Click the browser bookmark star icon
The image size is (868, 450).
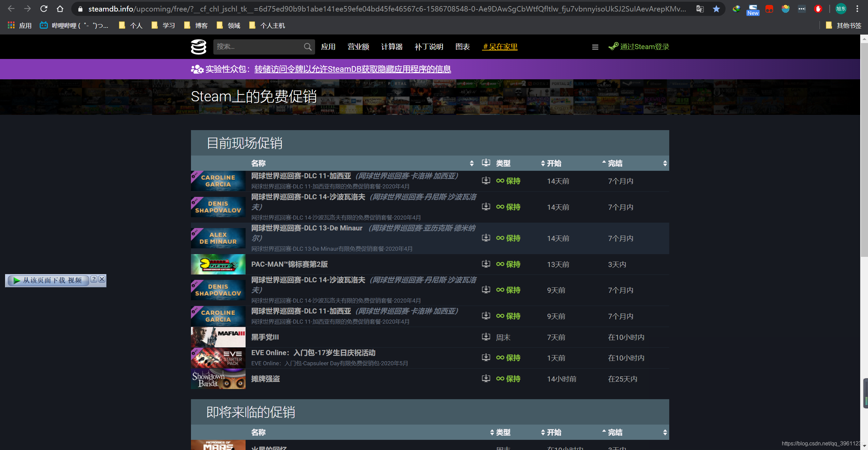pyautogui.click(x=716, y=9)
